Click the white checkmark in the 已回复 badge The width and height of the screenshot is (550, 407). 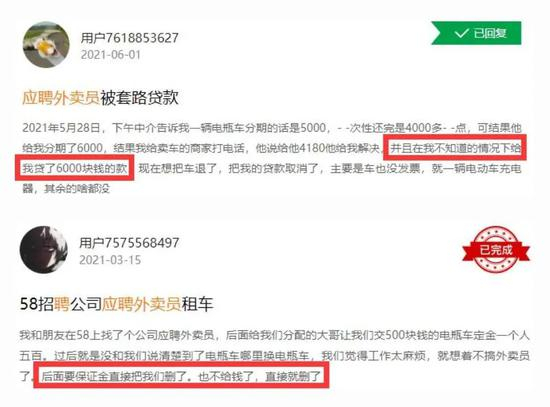461,33
